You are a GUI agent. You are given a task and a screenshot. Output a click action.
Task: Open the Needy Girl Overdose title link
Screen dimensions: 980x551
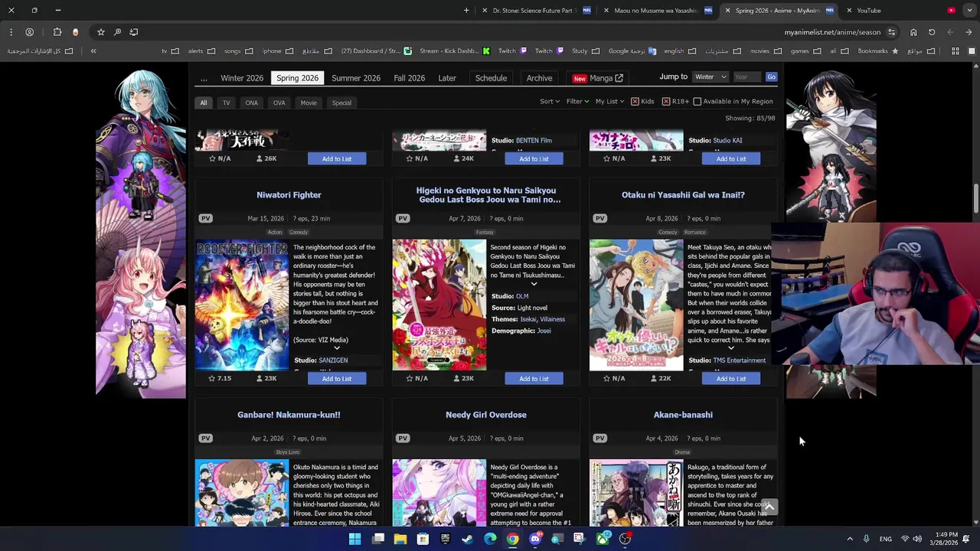click(x=486, y=415)
